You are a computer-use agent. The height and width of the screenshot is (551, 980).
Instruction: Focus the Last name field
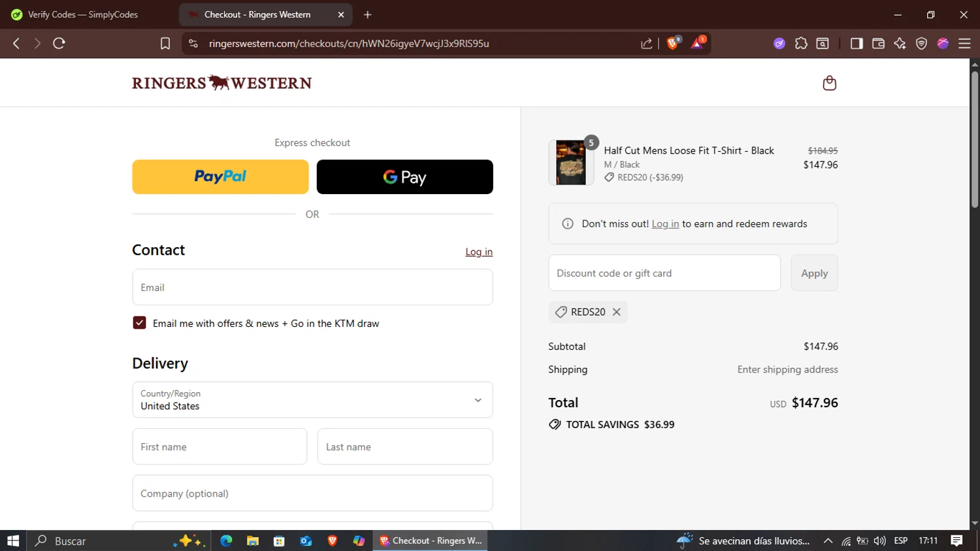[405, 447]
